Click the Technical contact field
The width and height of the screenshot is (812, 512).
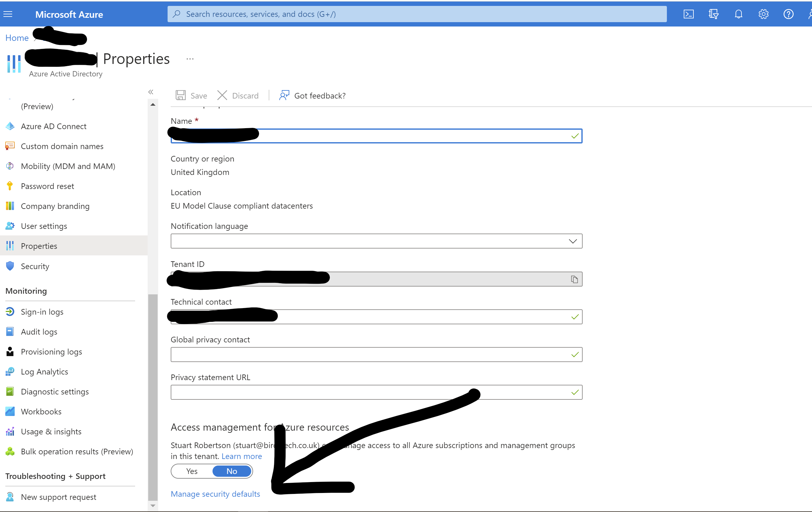click(376, 316)
